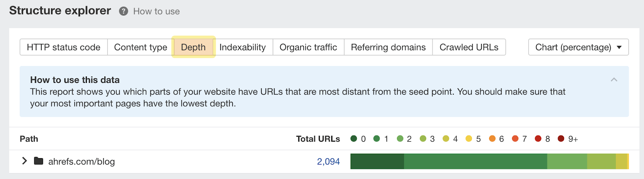Expand the ahrefs.com/blog folder row
Screen dimensions: 644x179
pos(25,161)
